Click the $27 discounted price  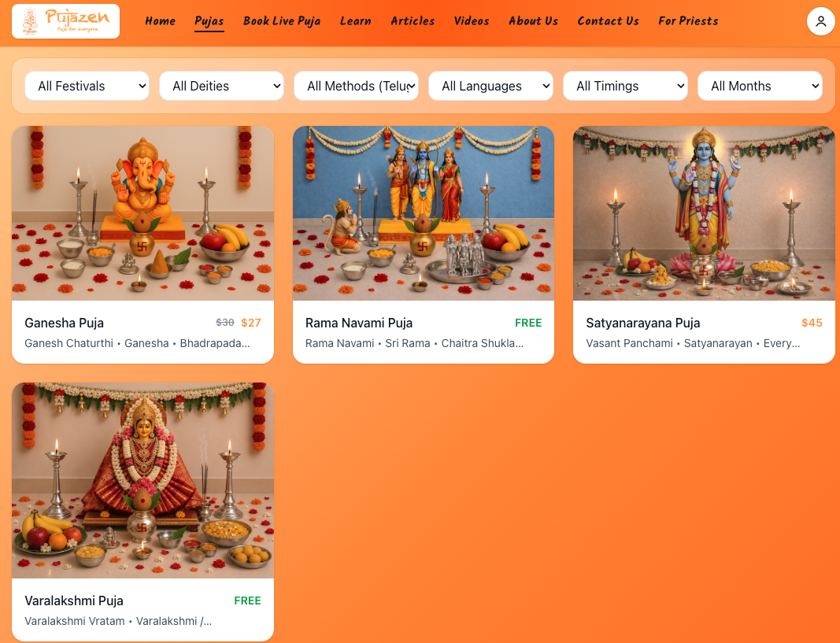[250, 323]
